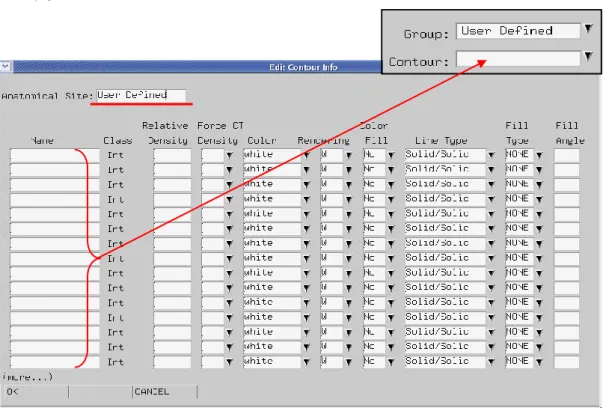The width and height of the screenshot is (606, 408).
Task: Click the CANCEL button
Action: 165,392
